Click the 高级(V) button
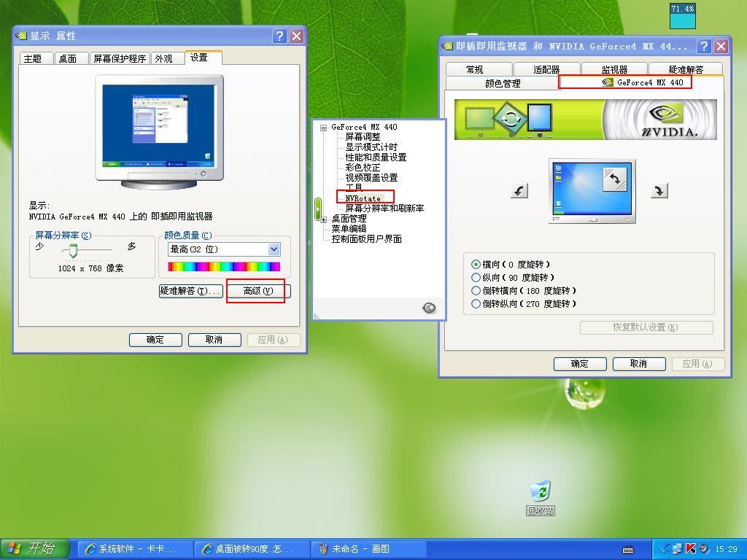This screenshot has width=747, height=560. point(258,291)
